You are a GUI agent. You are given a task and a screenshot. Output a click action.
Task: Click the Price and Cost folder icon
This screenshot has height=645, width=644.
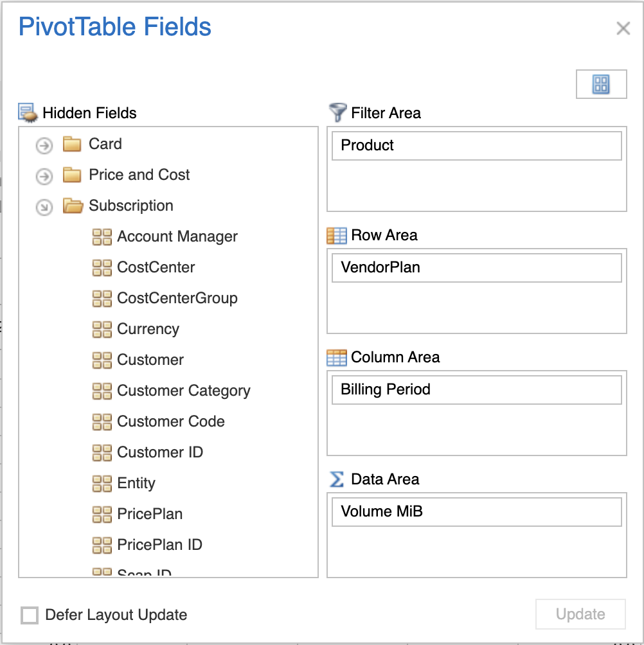(72, 175)
